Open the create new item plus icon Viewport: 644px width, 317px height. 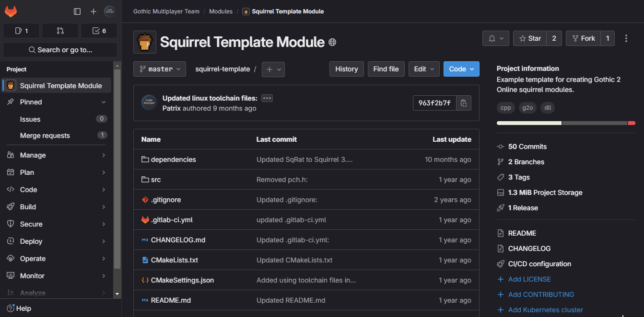pyautogui.click(x=94, y=11)
